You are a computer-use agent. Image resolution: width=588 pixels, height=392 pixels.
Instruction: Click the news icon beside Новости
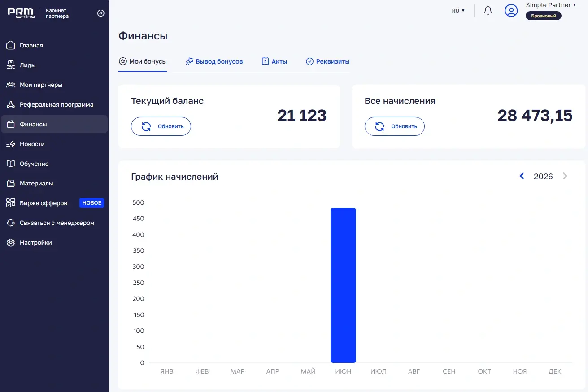pyautogui.click(x=11, y=144)
